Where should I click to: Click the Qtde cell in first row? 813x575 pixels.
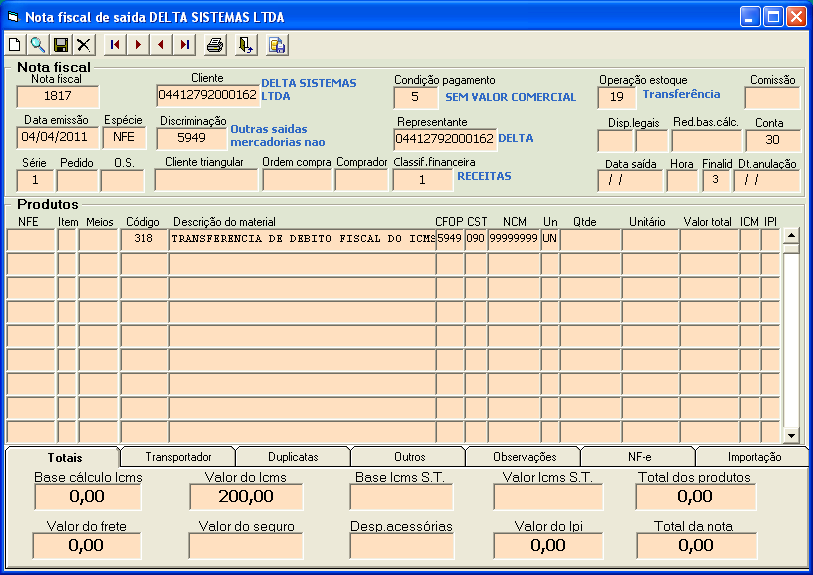coord(590,239)
